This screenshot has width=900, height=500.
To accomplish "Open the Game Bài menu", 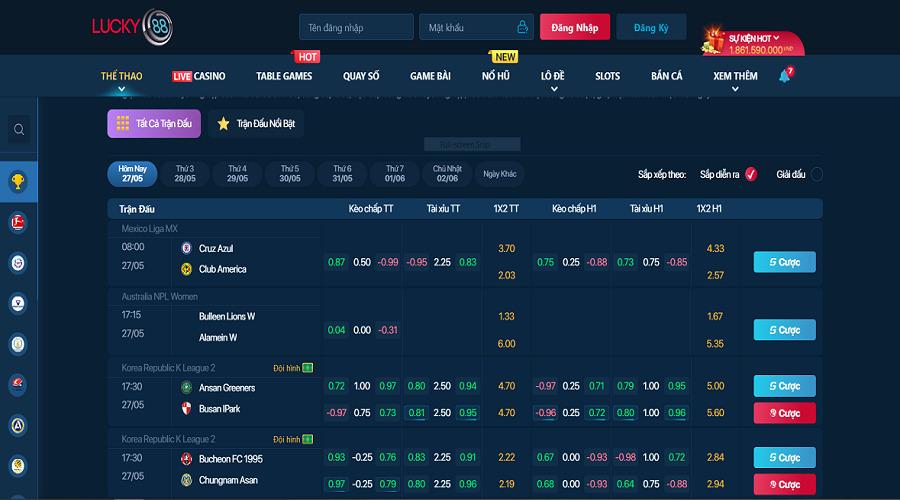I will [430, 76].
